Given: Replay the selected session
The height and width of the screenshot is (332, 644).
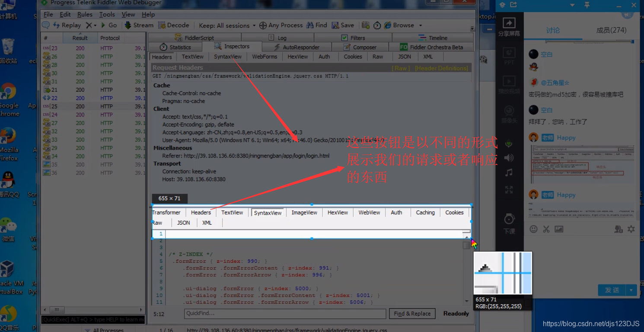Looking at the screenshot, I should tap(67, 26).
